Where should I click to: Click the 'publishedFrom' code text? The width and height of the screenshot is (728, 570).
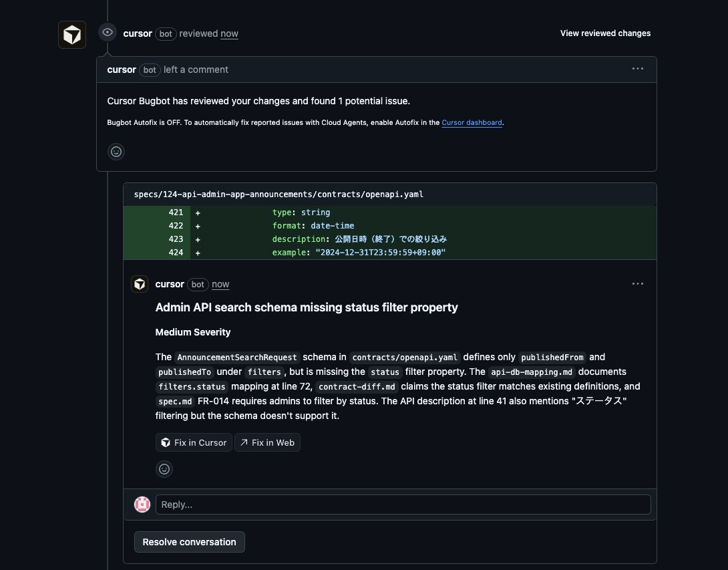(552, 358)
